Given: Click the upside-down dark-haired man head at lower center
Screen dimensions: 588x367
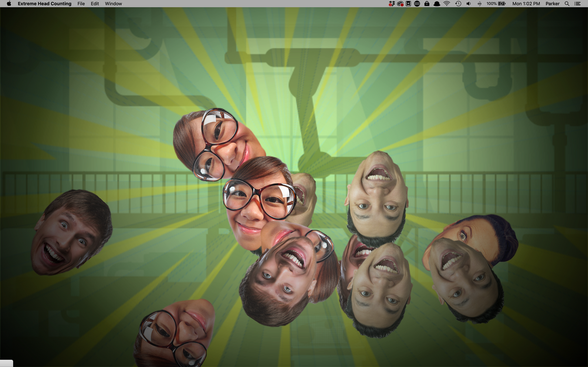Looking at the screenshot, I should coord(380,291).
